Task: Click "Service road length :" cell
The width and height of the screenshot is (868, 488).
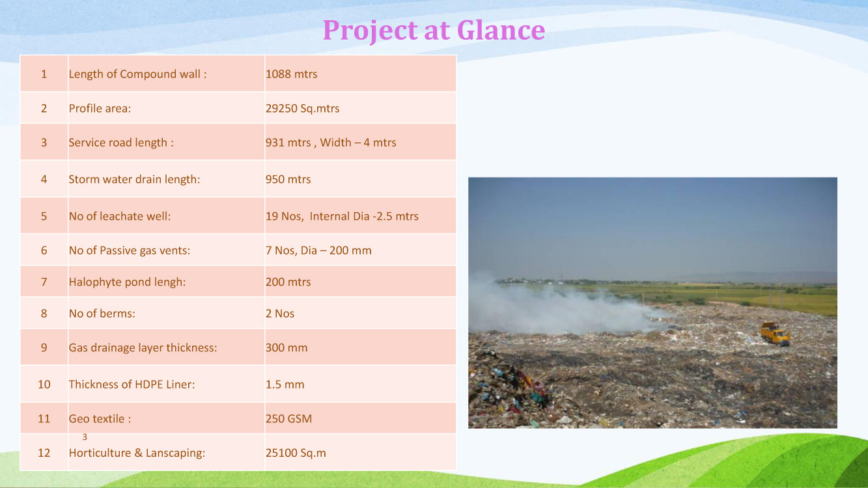Action: tap(166, 142)
